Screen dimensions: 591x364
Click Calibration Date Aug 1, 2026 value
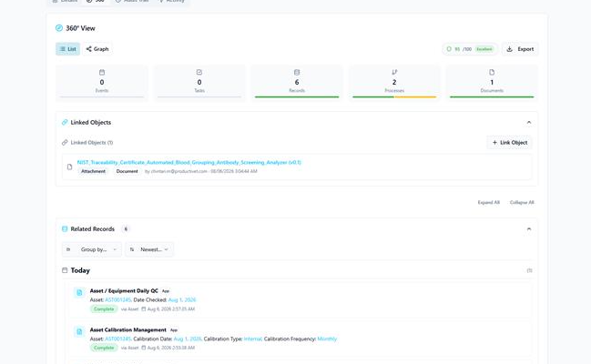tap(188, 339)
